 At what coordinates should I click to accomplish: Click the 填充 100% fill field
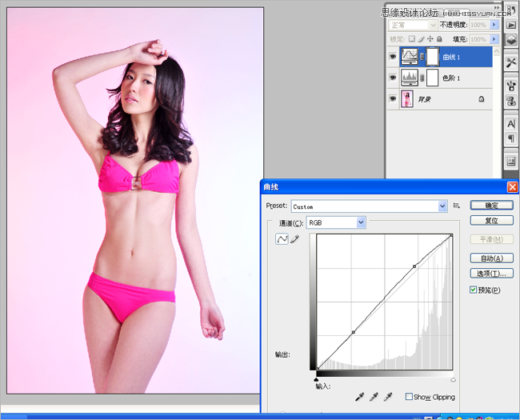(x=480, y=39)
